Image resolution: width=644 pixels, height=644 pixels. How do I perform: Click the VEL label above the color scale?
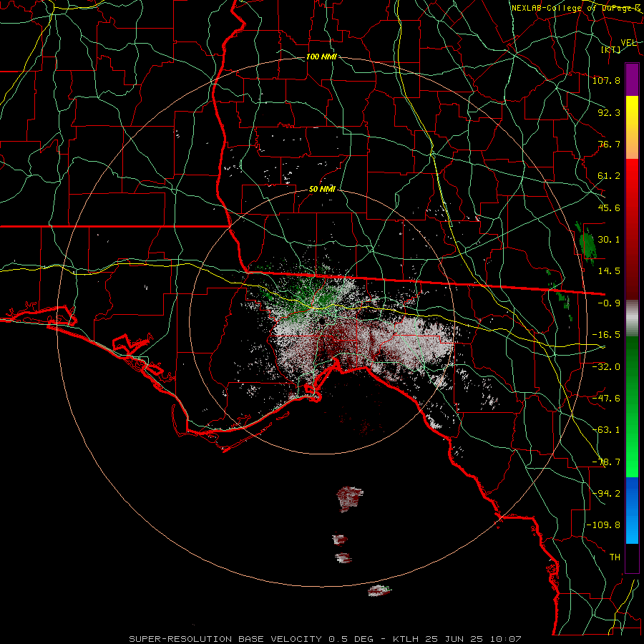628,42
